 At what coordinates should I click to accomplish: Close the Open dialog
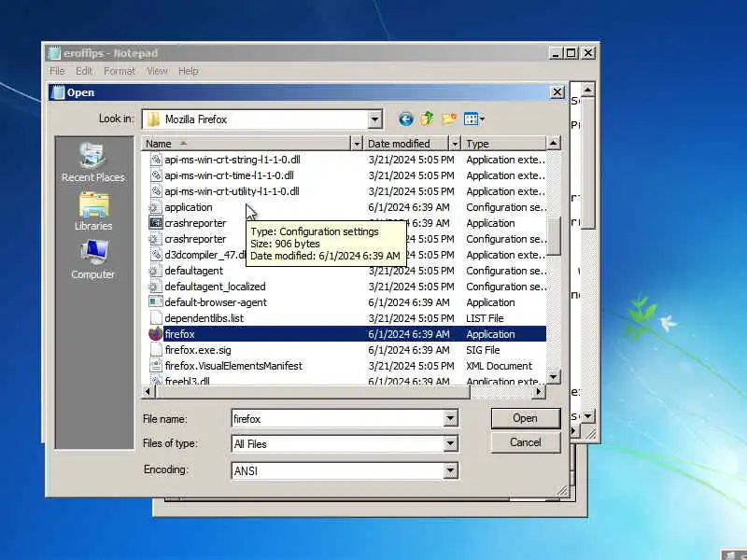pyautogui.click(x=557, y=91)
